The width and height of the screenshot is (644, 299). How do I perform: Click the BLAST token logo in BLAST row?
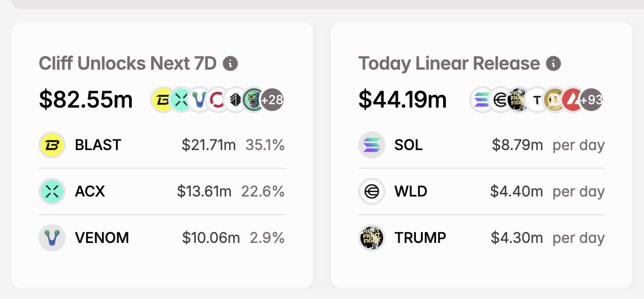[52, 145]
